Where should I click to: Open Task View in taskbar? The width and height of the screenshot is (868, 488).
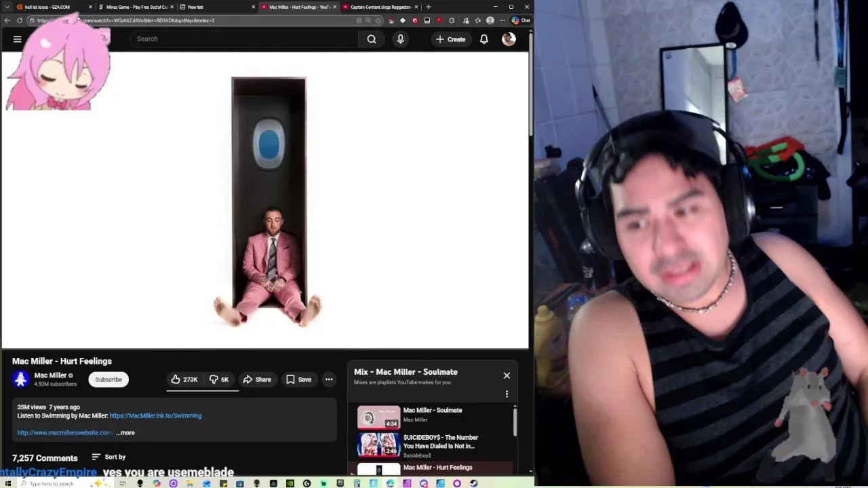(123, 483)
